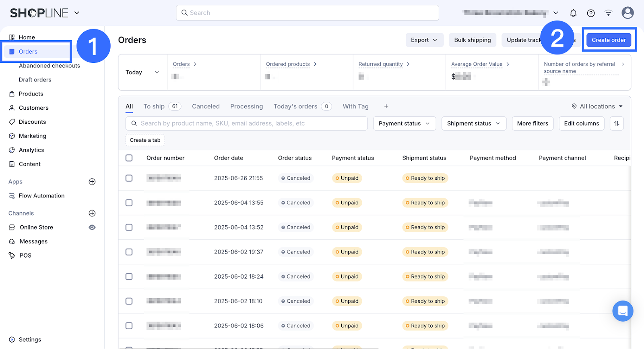Viewport: 644px width, 349px height.
Task: Open the live chat support bubble
Action: [x=623, y=311]
